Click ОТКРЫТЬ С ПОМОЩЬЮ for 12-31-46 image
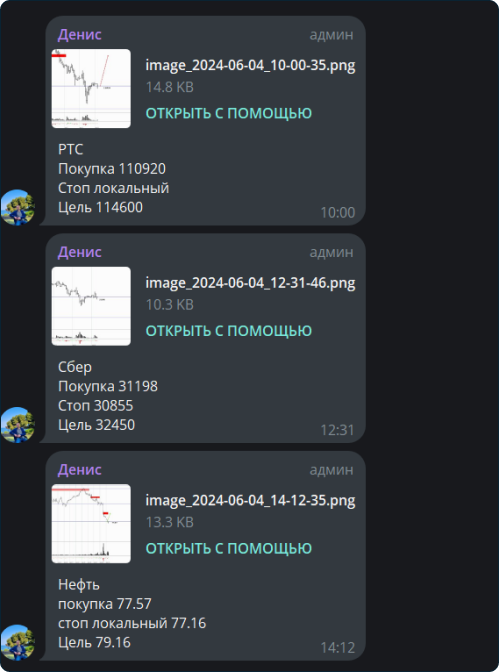Image resolution: width=499 pixels, height=672 pixels. (228, 331)
